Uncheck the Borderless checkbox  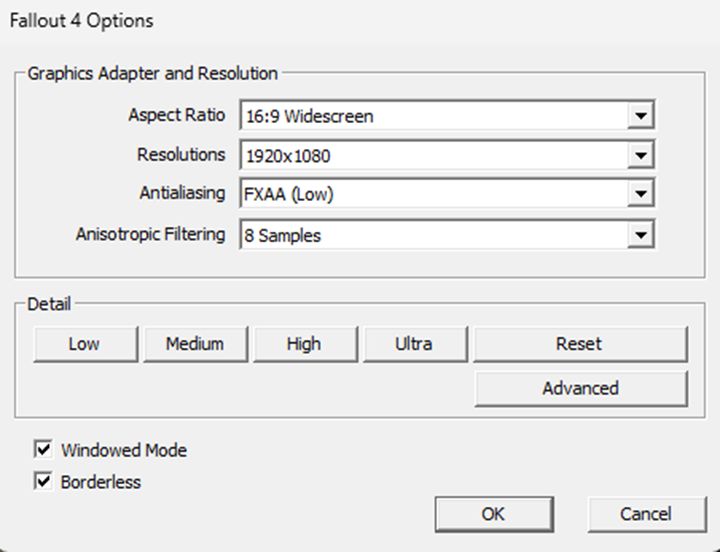[43, 482]
